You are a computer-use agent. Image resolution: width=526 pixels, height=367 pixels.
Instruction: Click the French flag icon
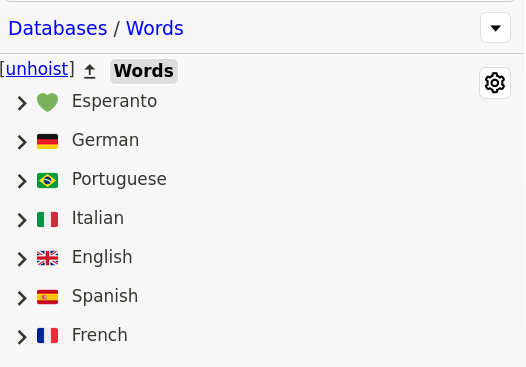tap(47, 336)
